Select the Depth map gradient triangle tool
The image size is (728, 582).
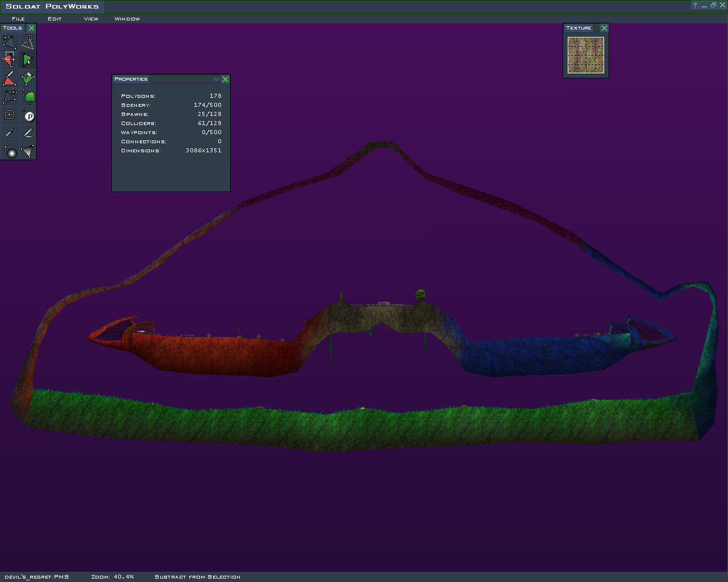click(x=27, y=151)
